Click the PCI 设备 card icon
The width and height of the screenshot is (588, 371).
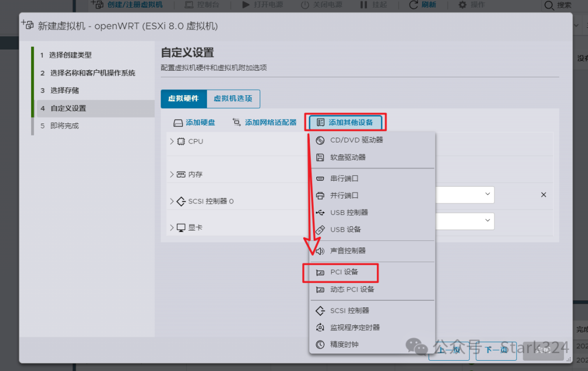pos(320,273)
